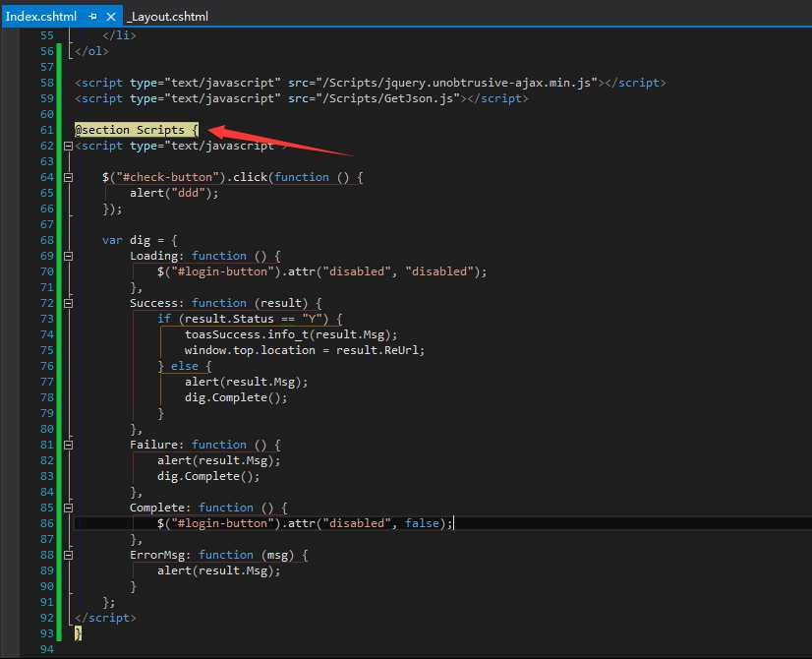This screenshot has width=812, height=659.
Task: Click the '@section Scripts {' line
Action: click(x=137, y=130)
